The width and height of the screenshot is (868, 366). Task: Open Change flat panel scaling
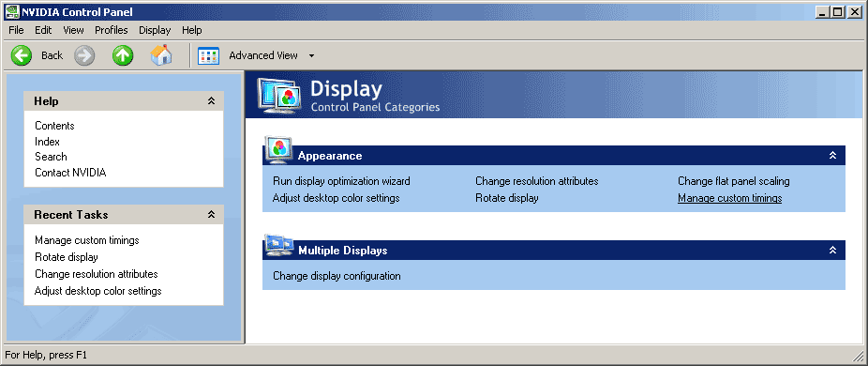[733, 181]
